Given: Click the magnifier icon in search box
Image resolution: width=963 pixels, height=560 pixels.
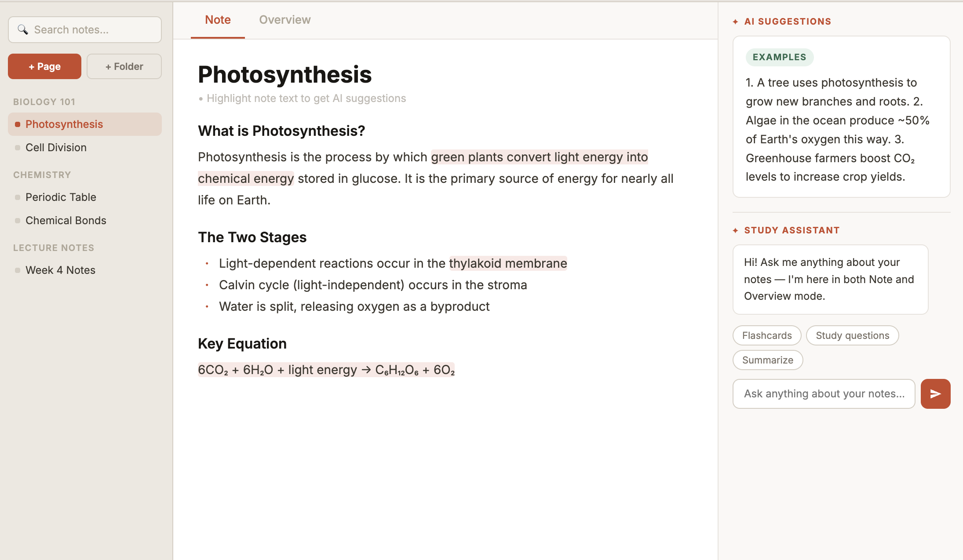Looking at the screenshot, I should click(23, 30).
